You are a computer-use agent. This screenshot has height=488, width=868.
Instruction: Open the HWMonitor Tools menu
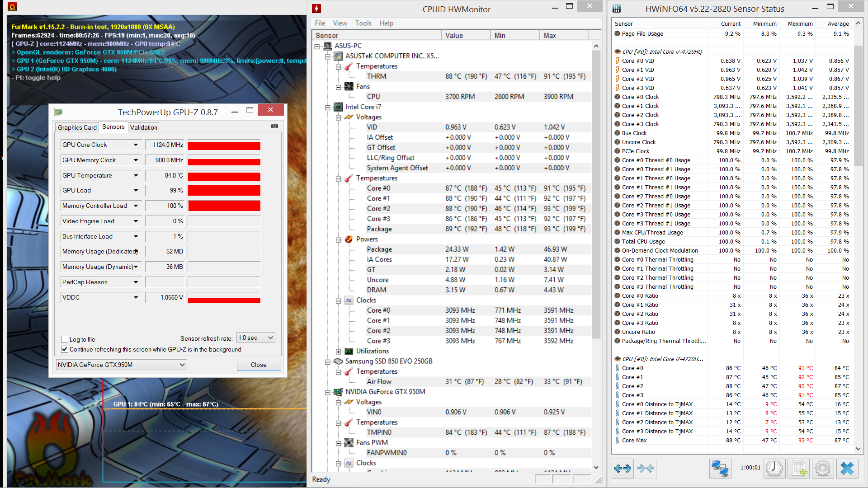[x=363, y=23]
